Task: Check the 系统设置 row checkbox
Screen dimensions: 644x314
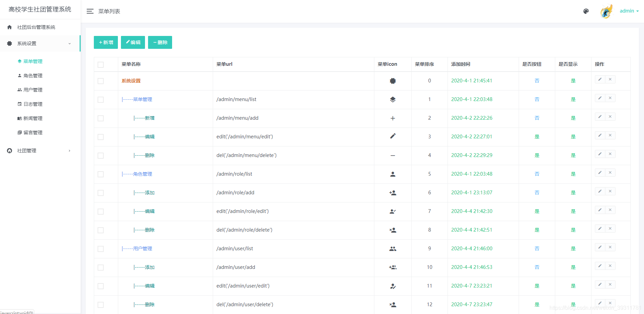Action: click(101, 81)
